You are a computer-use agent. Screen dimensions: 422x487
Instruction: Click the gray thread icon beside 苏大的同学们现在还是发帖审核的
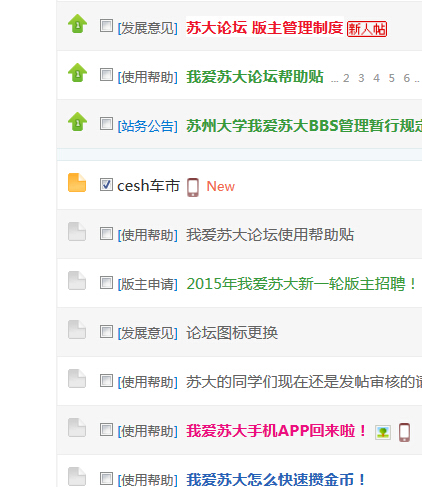point(77,379)
